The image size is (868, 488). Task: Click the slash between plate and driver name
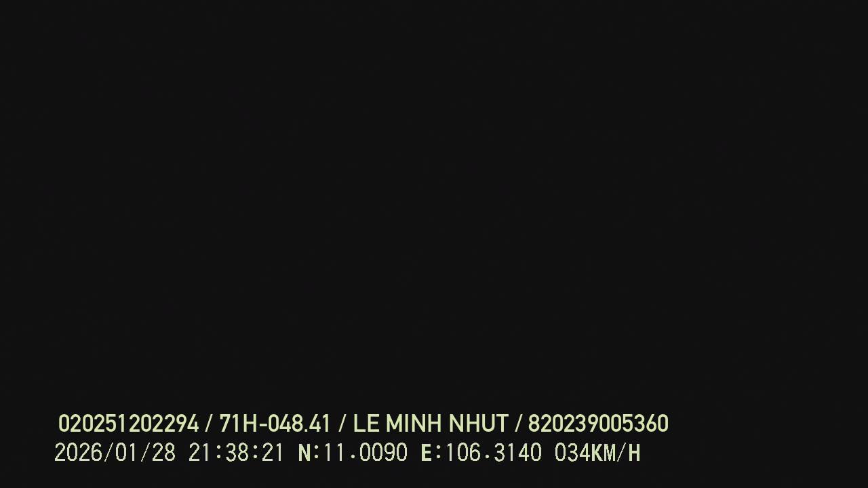pyautogui.click(x=342, y=424)
